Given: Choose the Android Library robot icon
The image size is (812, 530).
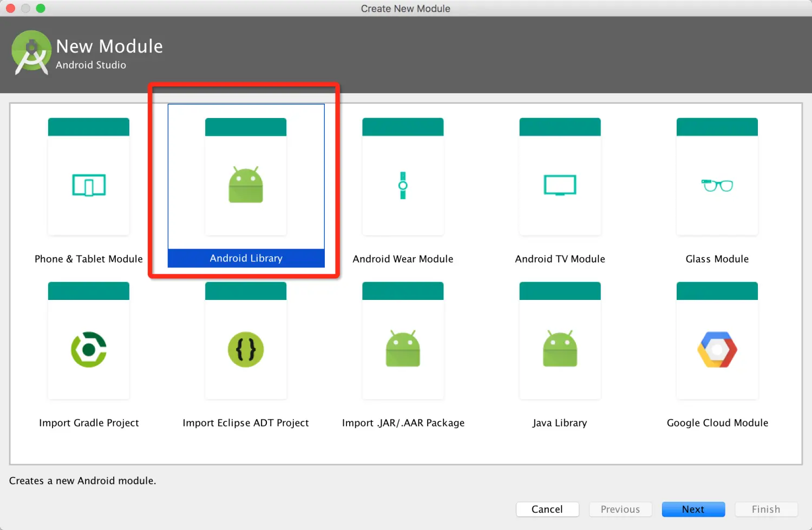Looking at the screenshot, I should (x=246, y=185).
